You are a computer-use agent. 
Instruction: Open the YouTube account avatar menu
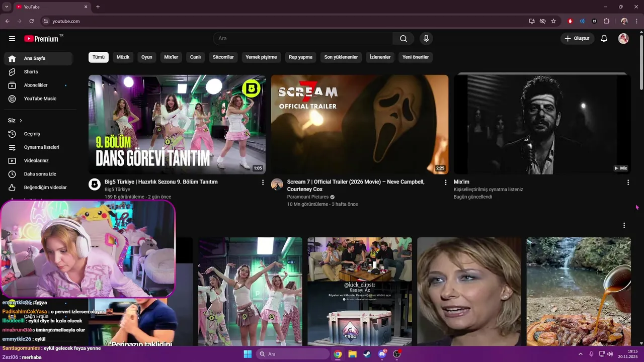[623, 39]
